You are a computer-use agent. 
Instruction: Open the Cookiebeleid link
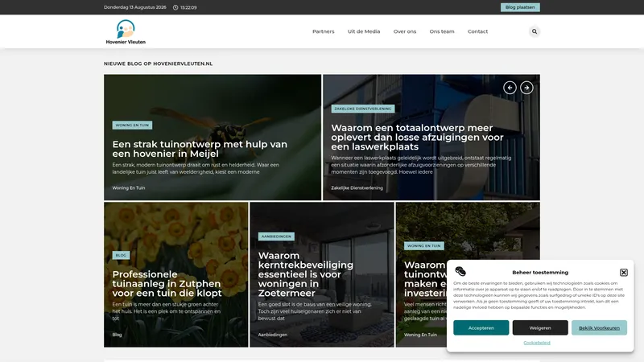pos(537,343)
